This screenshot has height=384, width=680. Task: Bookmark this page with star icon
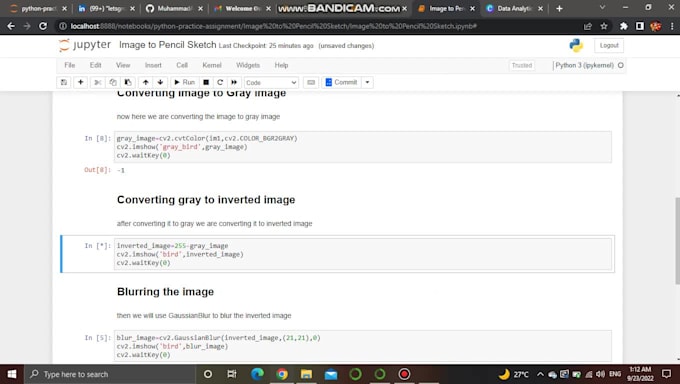(604, 26)
